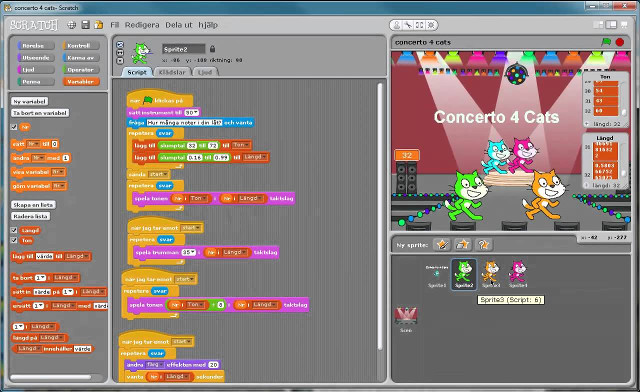This screenshot has width=640, height=392.
Task: Click the Ton list monitor scrollbar
Action: tap(623, 99)
